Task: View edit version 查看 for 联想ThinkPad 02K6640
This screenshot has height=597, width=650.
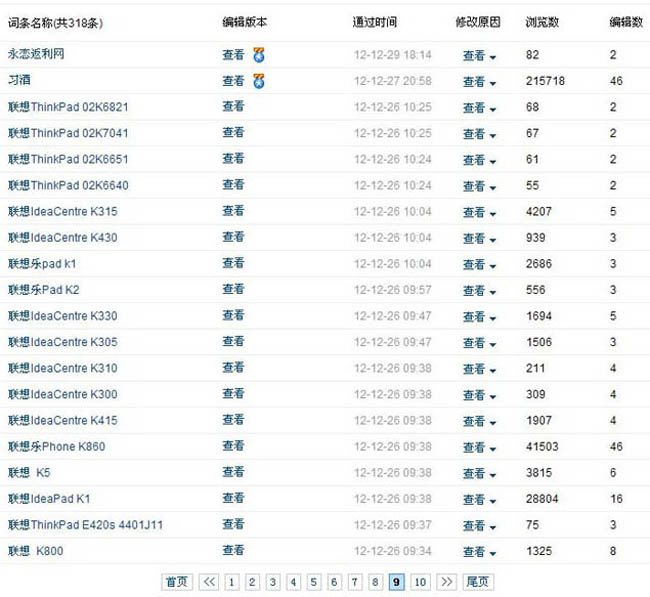Action: tap(233, 185)
